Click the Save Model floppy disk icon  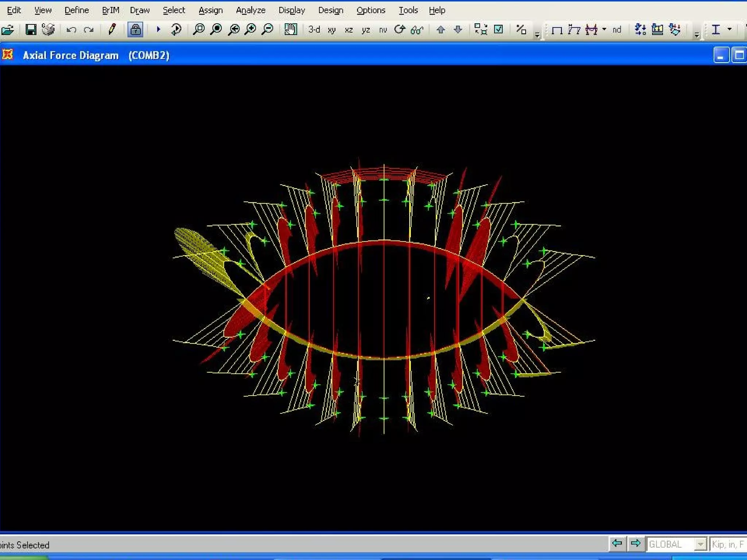point(31,30)
